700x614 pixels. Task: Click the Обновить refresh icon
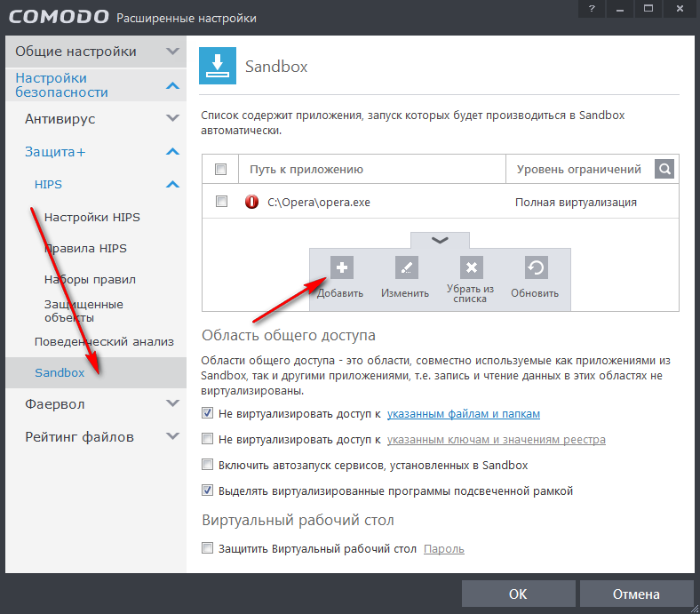[x=537, y=267]
